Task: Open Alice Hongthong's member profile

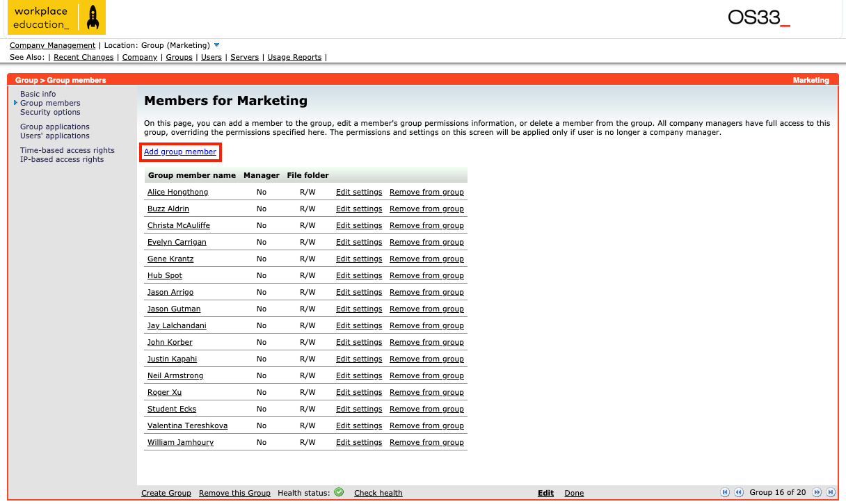Action: pos(178,192)
